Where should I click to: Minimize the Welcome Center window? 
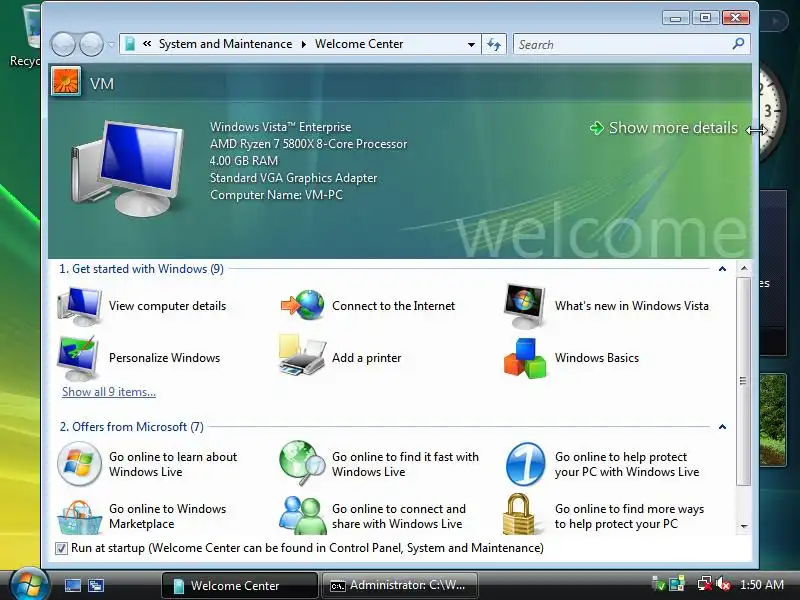(x=676, y=18)
